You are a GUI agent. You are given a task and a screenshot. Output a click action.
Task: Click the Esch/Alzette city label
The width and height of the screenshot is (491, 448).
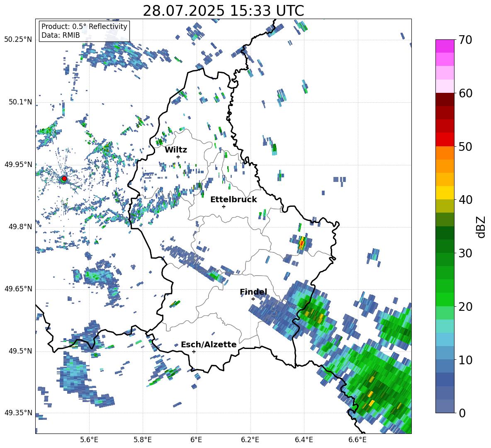tap(209, 345)
